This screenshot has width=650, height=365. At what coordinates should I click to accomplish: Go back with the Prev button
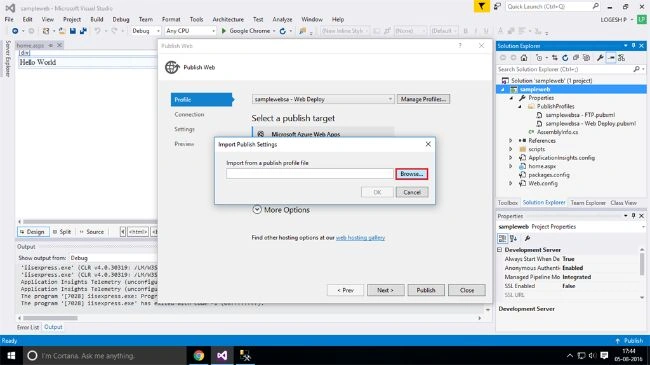pyautogui.click(x=345, y=290)
